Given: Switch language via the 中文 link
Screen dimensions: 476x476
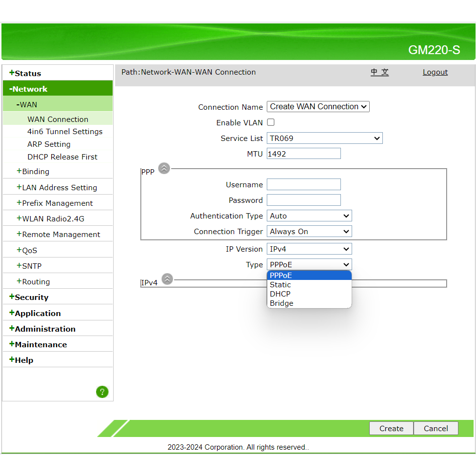Looking at the screenshot, I should 379,72.
